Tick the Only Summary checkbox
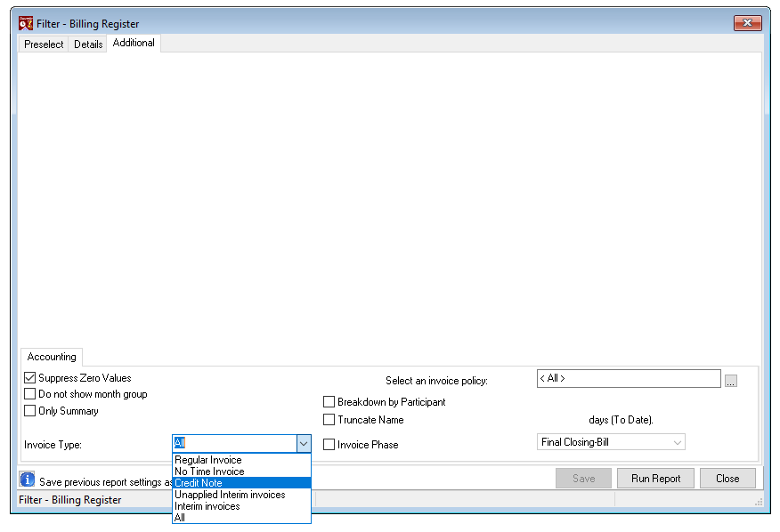The image size is (780, 532). coord(30,411)
